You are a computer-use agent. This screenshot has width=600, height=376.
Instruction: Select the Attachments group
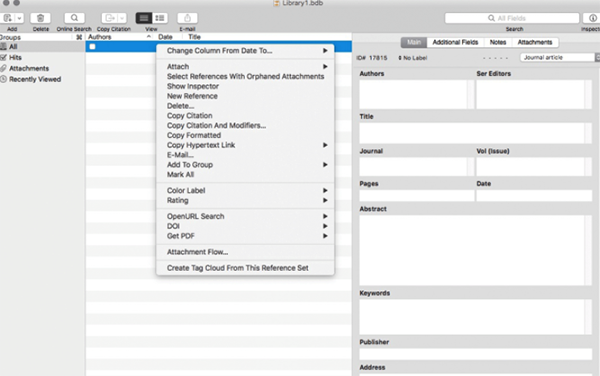click(x=42, y=68)
